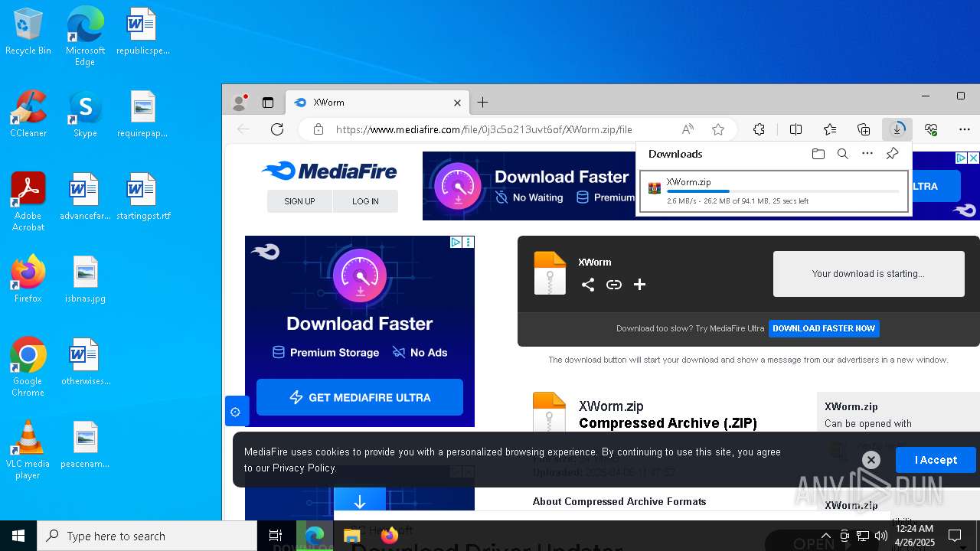Open Edge tab actions menu icon
Viewport: 980px width, 551px height.
click(268, 103)
